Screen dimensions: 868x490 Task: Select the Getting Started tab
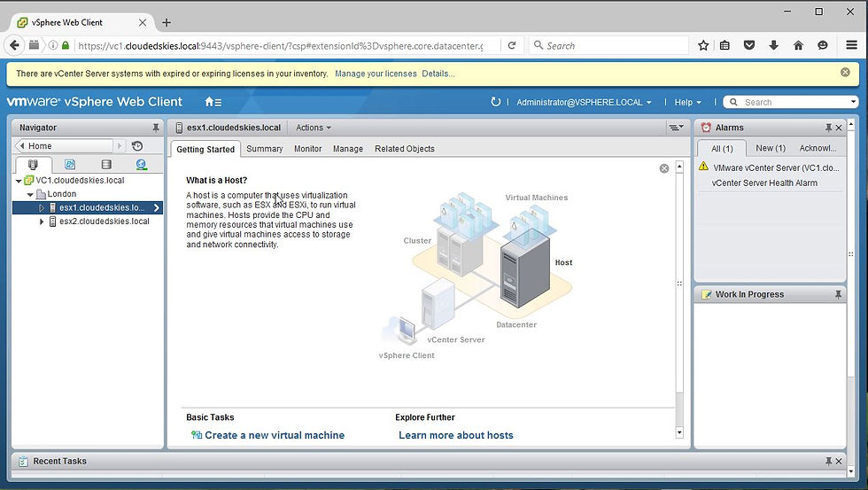(x=205, y=149)
